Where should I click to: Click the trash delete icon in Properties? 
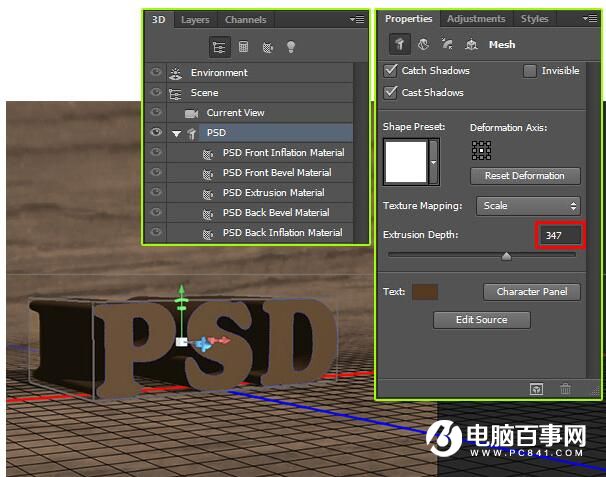pos(565,389)
